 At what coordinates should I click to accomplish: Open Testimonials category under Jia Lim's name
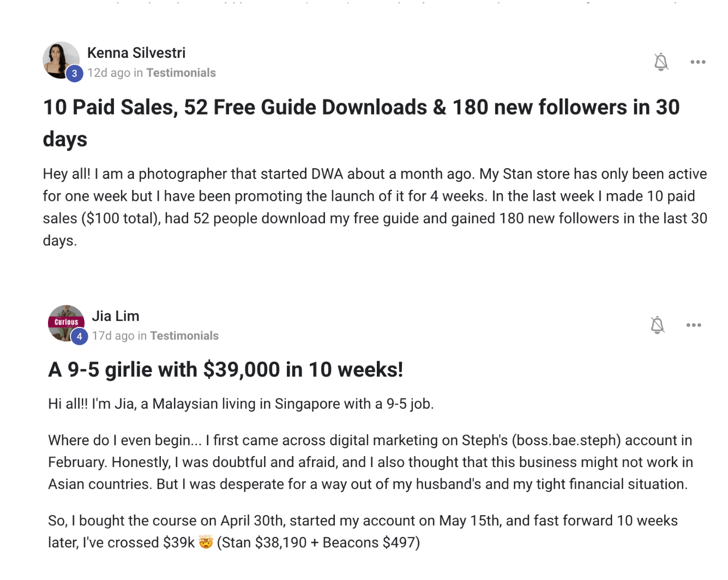tap(184, 336)
